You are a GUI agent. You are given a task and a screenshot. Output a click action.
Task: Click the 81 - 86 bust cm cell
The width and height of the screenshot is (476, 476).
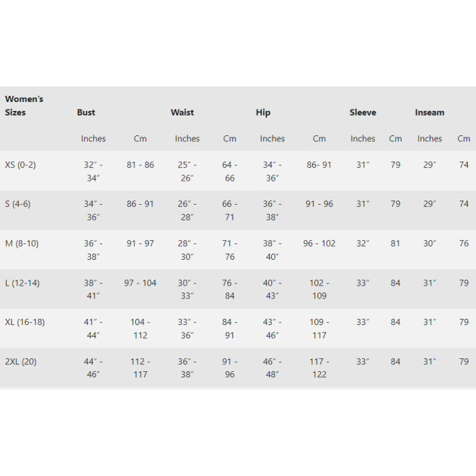(x=140, y=165)
